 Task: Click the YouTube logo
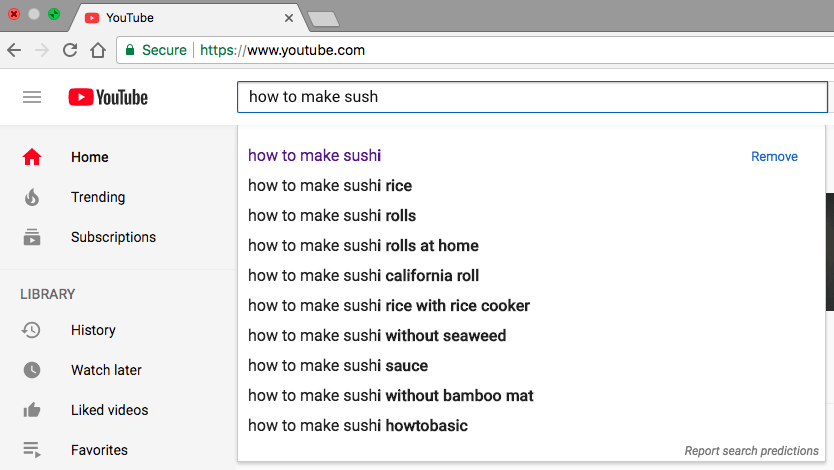[108, 97]
